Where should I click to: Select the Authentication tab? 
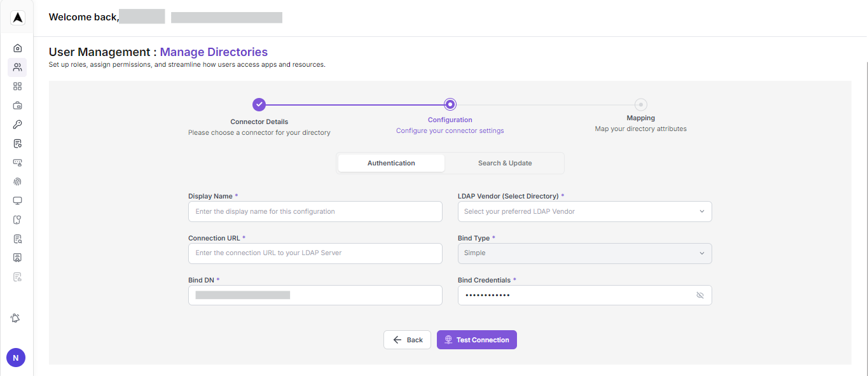coord(390,163)
